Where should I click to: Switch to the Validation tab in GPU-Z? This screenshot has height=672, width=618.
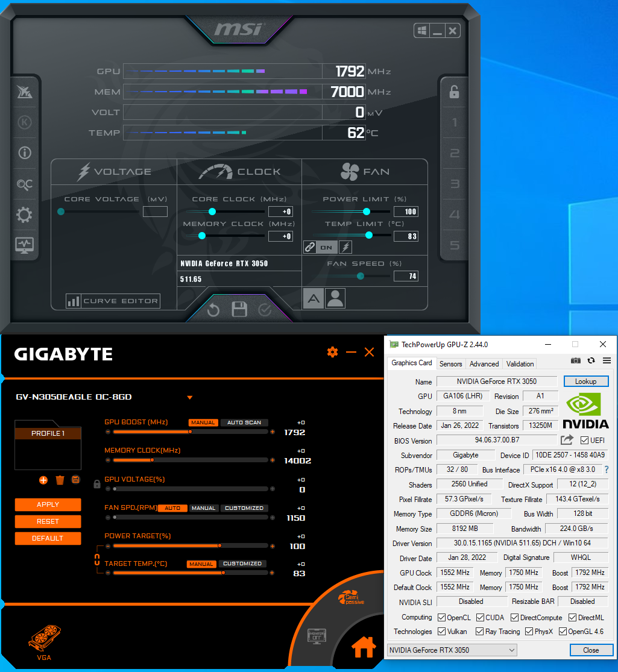(520, 364)
